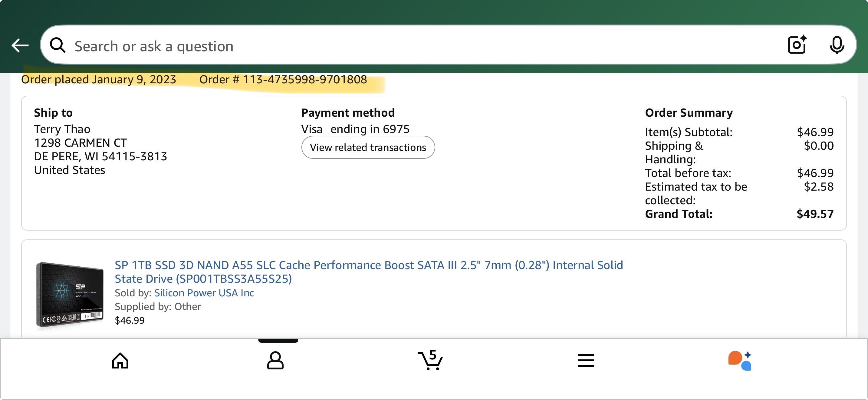Viewport: 868px width, 400px height.
Task: Click the Grand Total amount $49.57
Action: (815, 214)
